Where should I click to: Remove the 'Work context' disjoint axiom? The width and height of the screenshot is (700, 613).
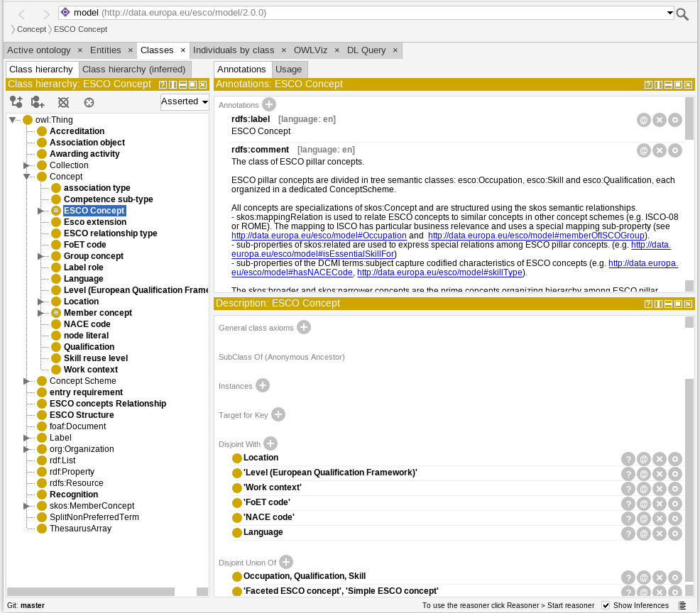coord(660,489)
